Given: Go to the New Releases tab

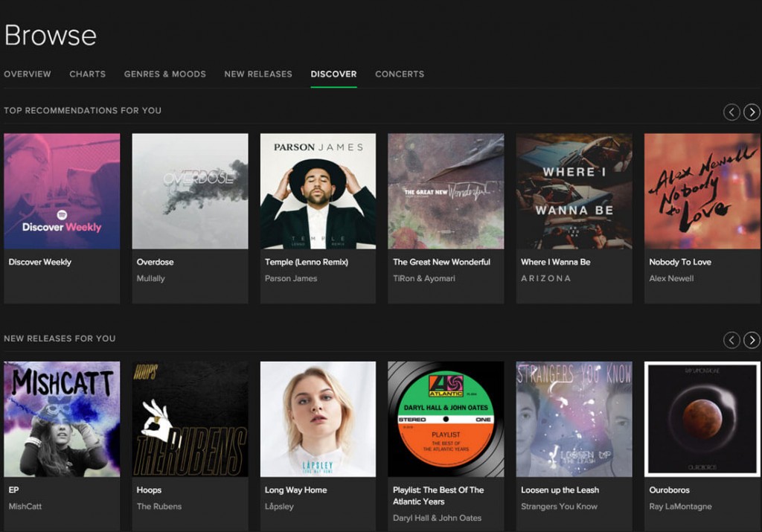Looking at the screenshot, I should pyautogui.click(x=258, y=74).
